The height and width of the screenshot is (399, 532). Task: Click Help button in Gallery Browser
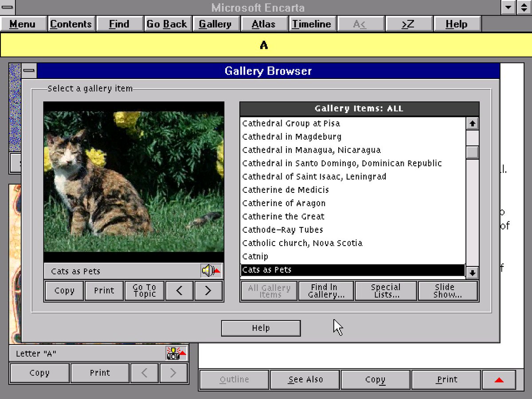261,328
